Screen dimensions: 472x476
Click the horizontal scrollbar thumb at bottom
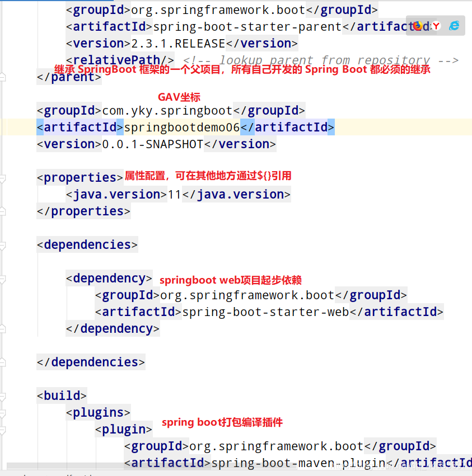click(x=152, y=466)
